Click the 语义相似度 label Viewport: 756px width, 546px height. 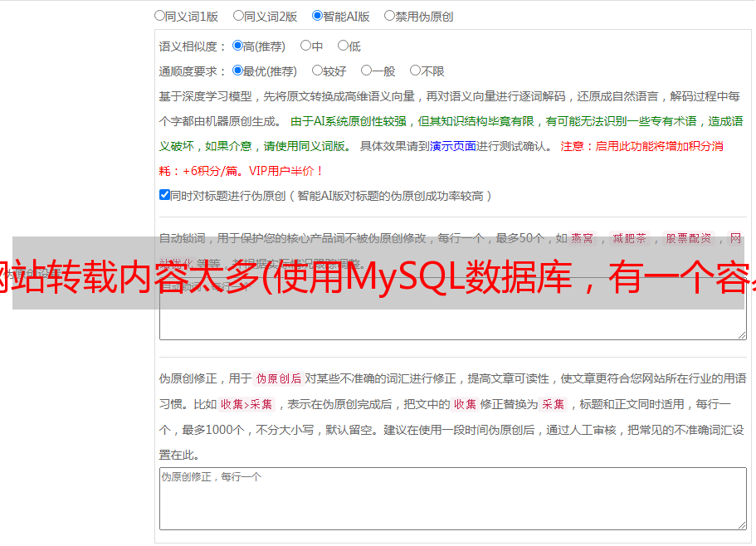[x=193, y=46]
